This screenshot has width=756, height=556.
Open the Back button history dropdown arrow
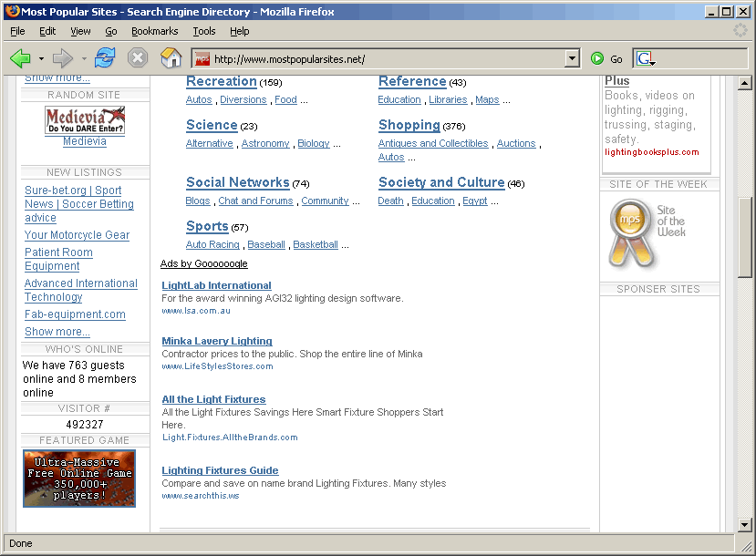pyautogui.click(x=41, y=59)
